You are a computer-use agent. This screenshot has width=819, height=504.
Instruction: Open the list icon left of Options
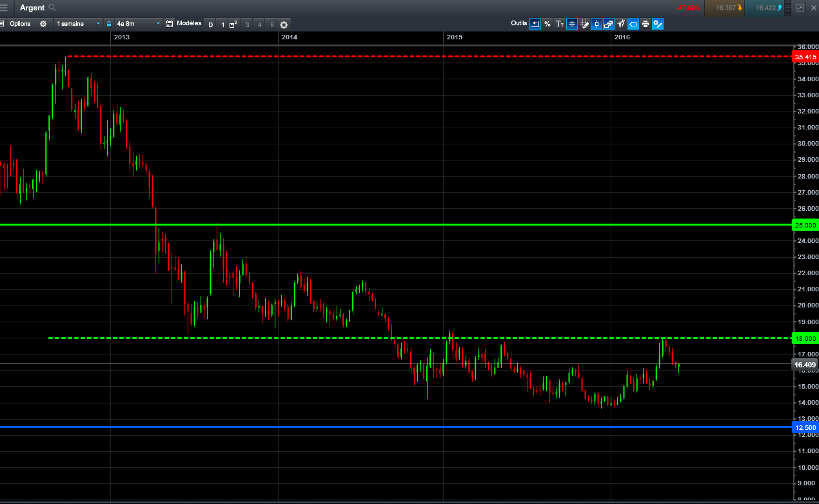pos(2,24)
